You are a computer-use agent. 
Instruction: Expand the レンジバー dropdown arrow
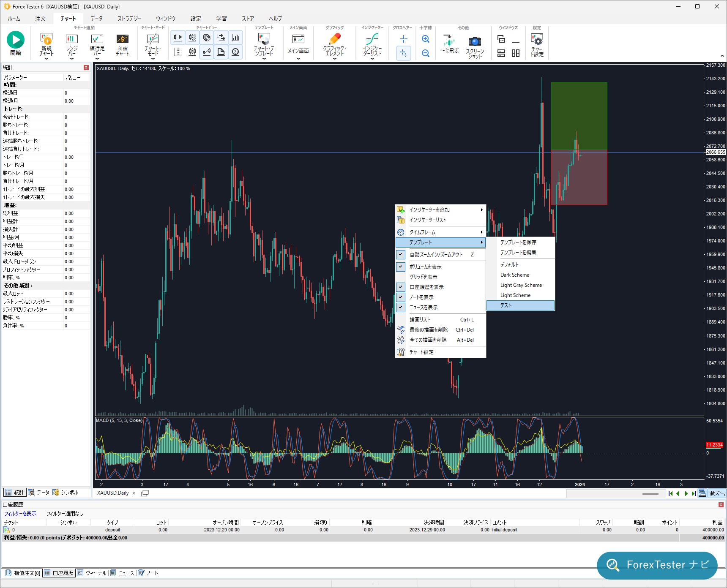tap(72, 59)
